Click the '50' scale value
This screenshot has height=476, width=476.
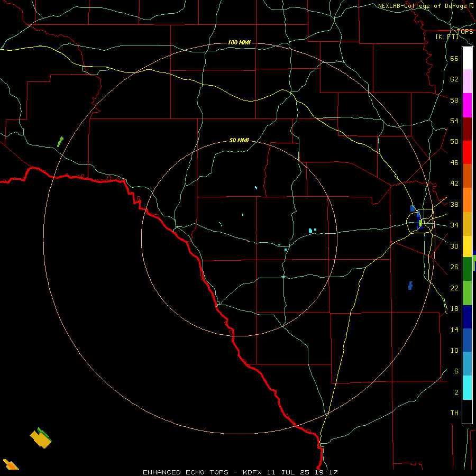454,142
